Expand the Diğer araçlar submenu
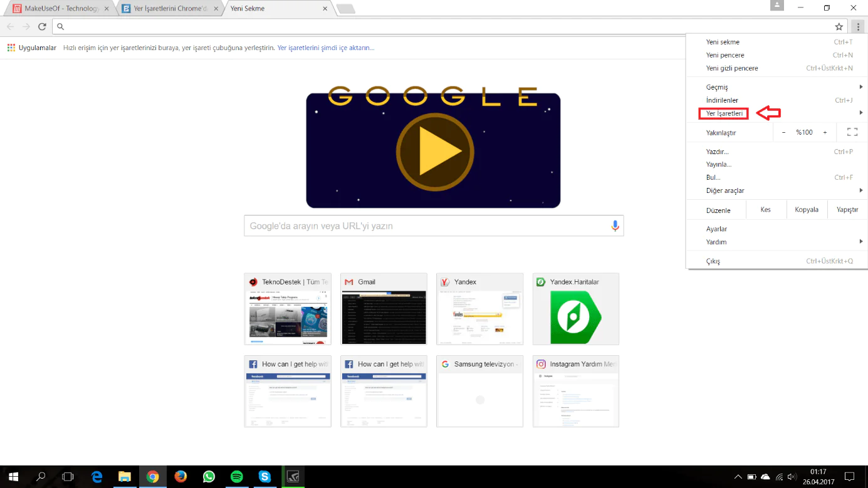Image resolution: width=868 pixels, height=488 pixels. point(777,190)
